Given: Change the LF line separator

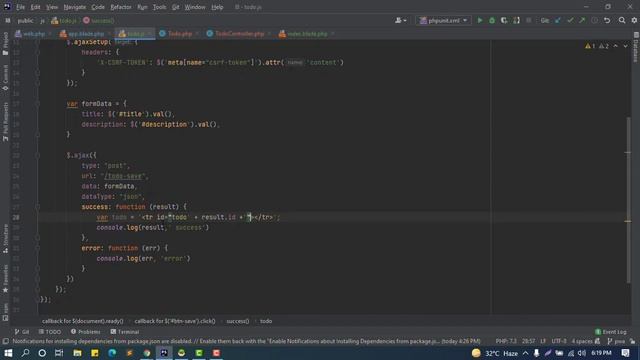Looking at the screenshot, I should (543, 341).
